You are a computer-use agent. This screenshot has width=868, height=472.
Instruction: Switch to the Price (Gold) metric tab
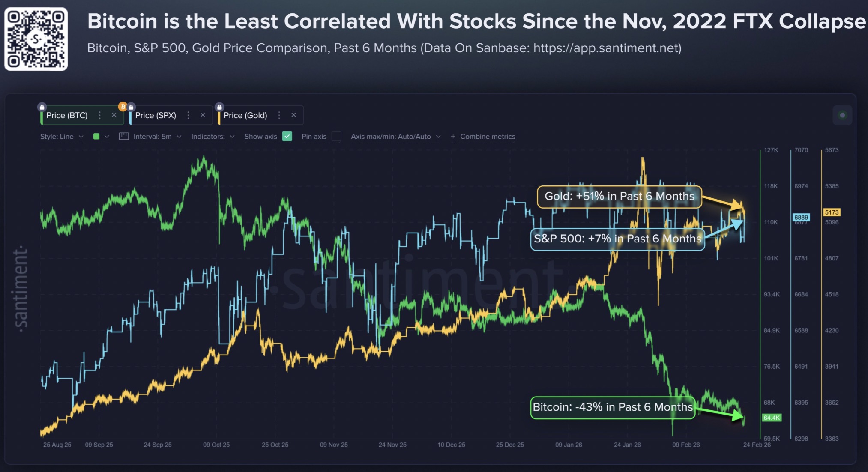click(246, 115)
